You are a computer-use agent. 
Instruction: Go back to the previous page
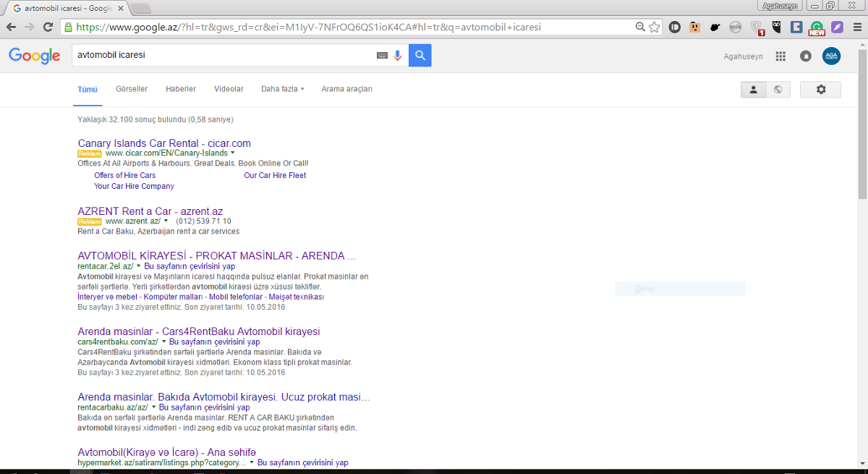(12, 27)
